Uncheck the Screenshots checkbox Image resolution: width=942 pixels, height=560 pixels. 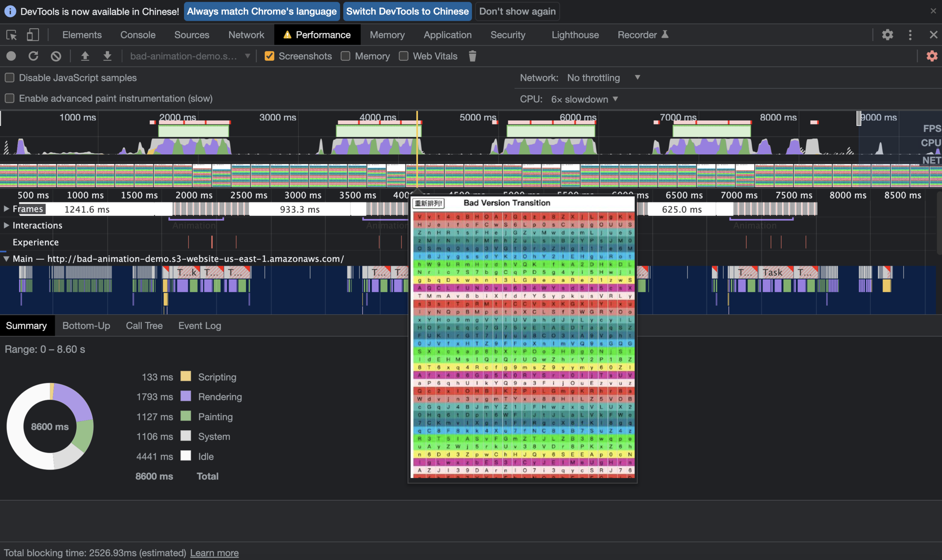pyautogui.click(x=269, y=56)
